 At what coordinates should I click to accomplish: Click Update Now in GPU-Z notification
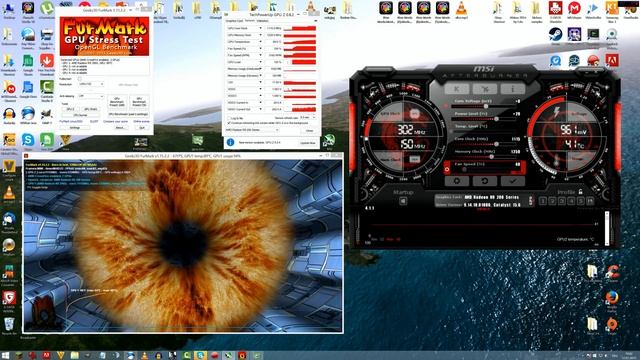[308, 143]
